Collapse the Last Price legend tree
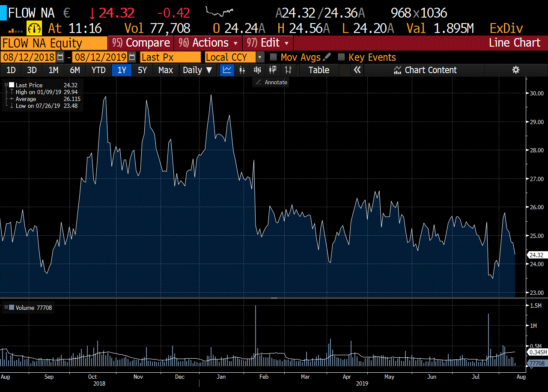This screenshot has height=392, width=548. tap(6, 85)
